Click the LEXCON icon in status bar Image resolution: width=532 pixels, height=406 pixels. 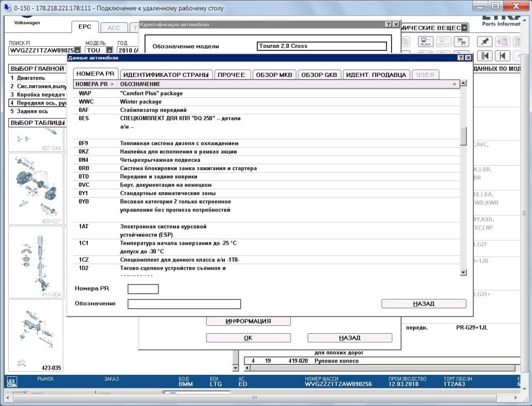point(11,383)
